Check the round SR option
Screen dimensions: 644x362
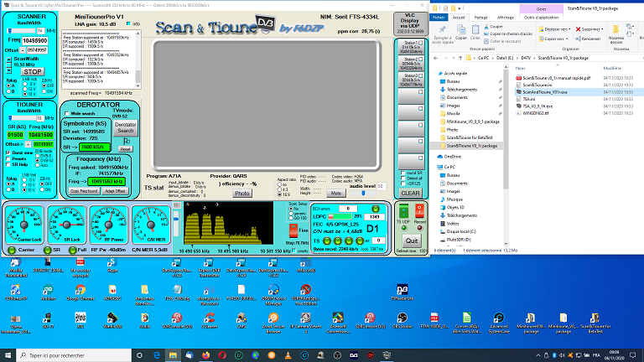402,173
